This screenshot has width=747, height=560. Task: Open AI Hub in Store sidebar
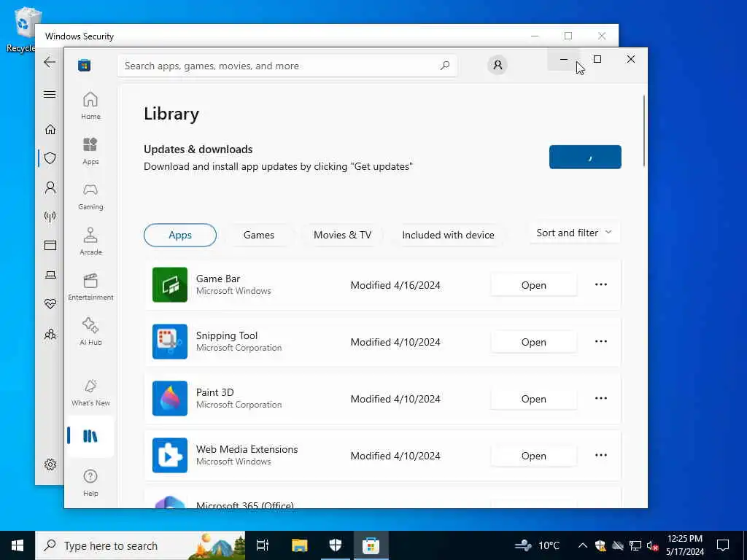coord(90,332)
